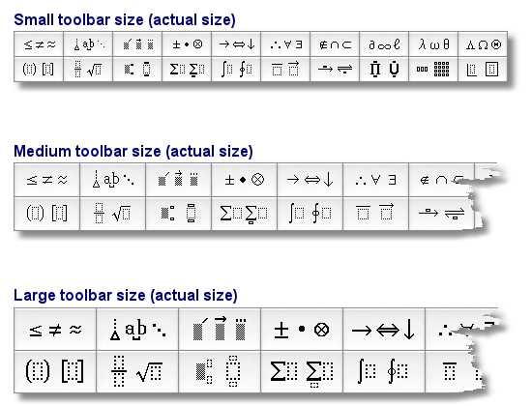
Task: Open arrow symbols palette in large toolbar
Action: click(x=384, y=330)
